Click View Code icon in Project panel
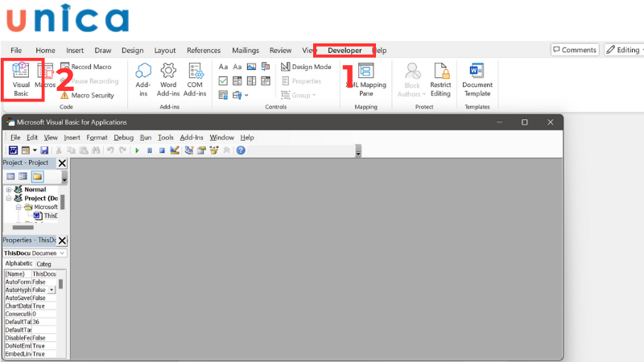644x362 pixels. point(10,176)
